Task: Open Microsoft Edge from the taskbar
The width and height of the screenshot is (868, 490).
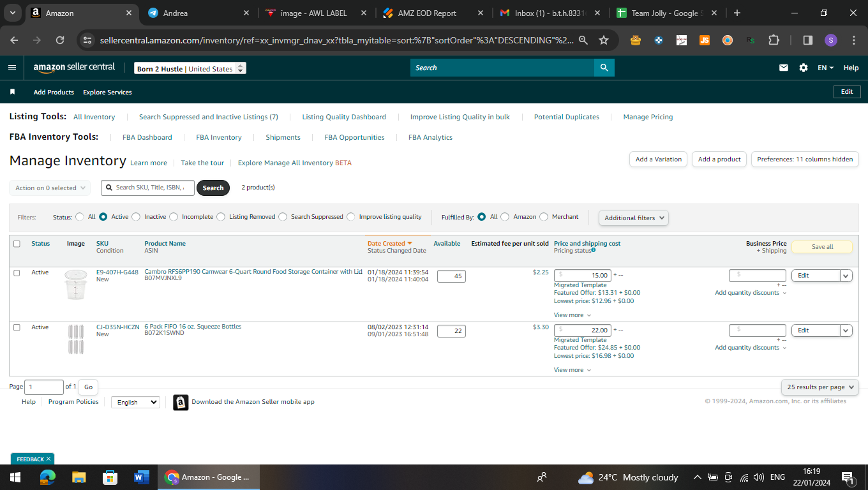Action: tap(48, 477)
